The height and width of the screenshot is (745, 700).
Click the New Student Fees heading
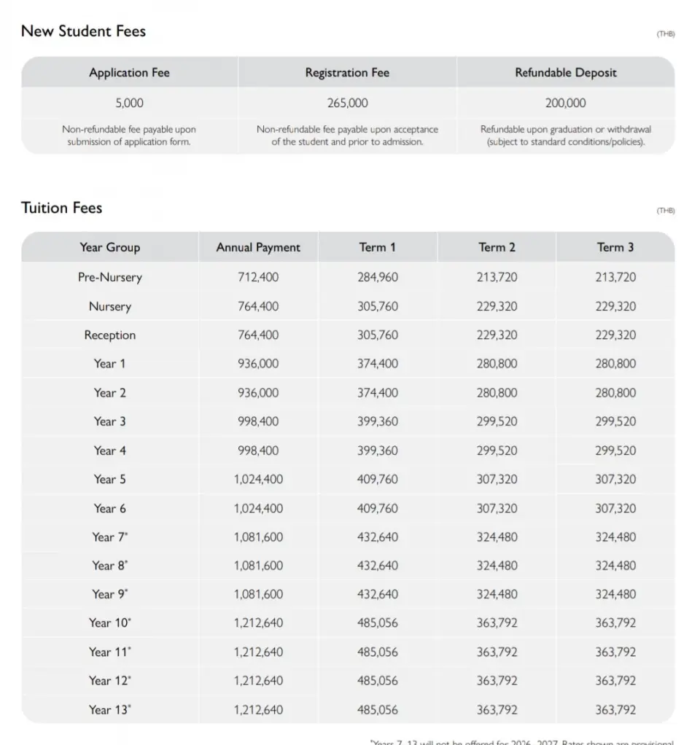[x=83, y=31]
